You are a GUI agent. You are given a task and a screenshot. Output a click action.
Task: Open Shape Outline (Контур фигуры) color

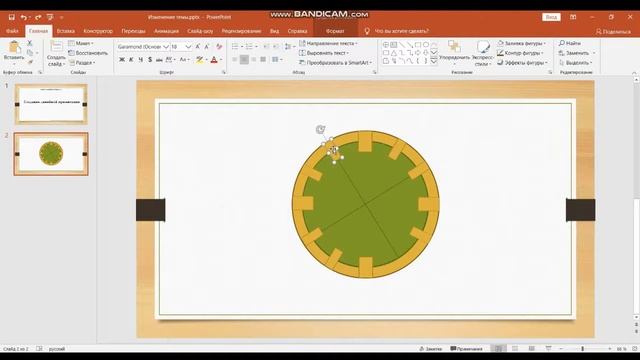pyautogui.click(x=520, y=53)
